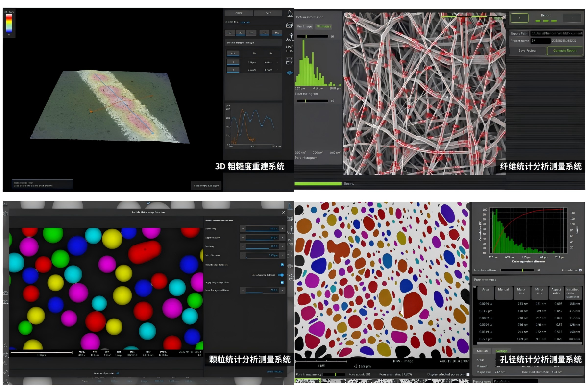Click the settings gear icon in particle sidebar

[x=5, y=214]
